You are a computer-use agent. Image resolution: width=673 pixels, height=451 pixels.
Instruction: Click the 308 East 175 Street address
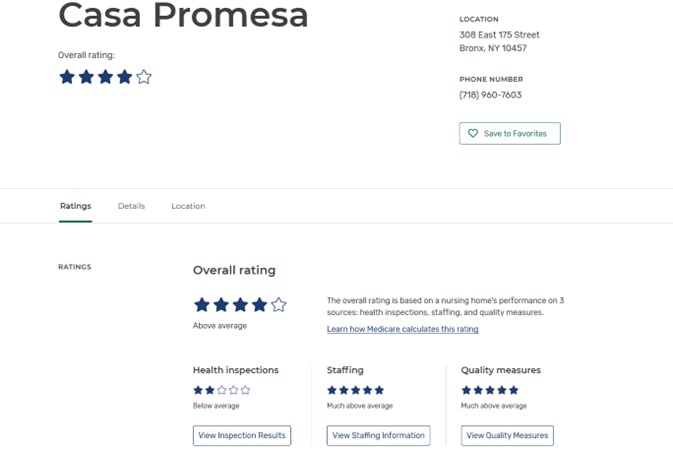(499, 35)
